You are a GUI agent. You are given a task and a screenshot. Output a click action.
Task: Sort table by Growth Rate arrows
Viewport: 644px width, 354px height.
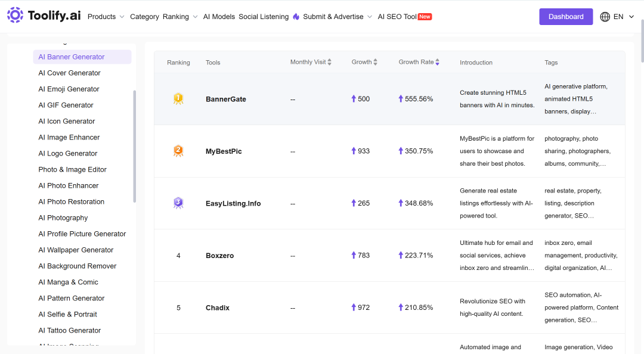[438, 62]
